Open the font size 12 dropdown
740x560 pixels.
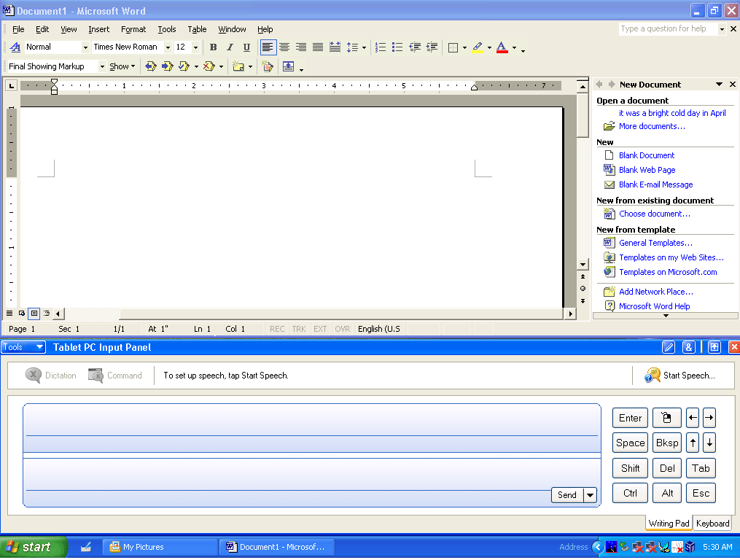click(195, 47)
